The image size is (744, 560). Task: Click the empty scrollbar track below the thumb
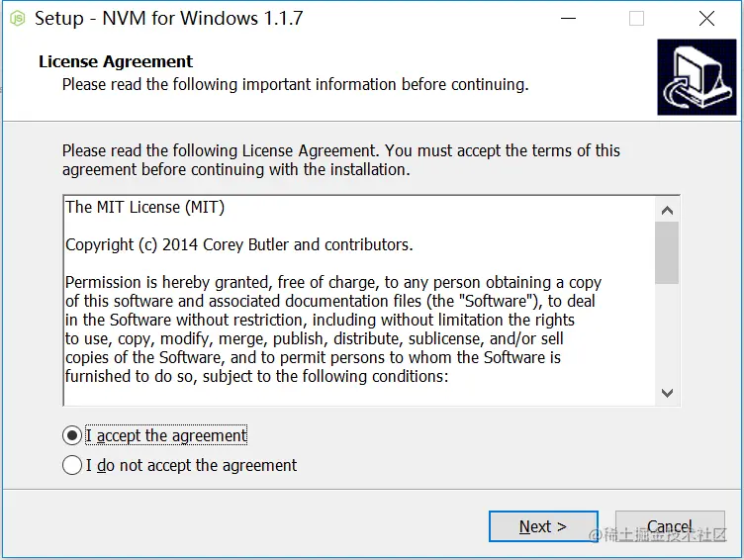click(x=667, y=332)
